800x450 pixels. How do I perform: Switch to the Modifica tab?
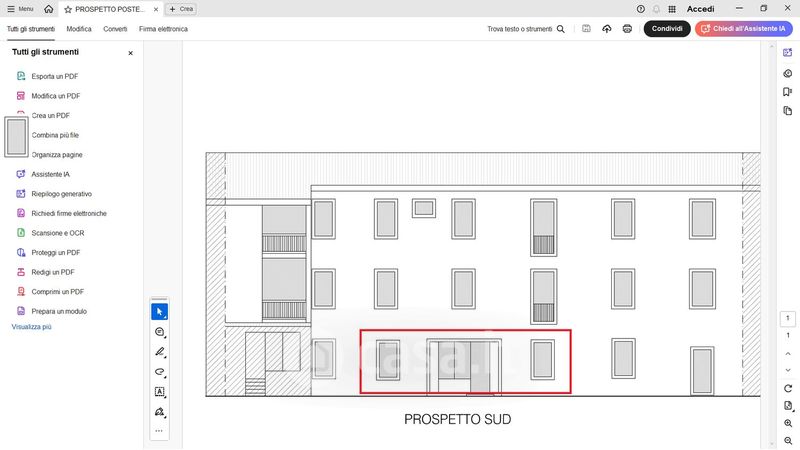(79, 29)
